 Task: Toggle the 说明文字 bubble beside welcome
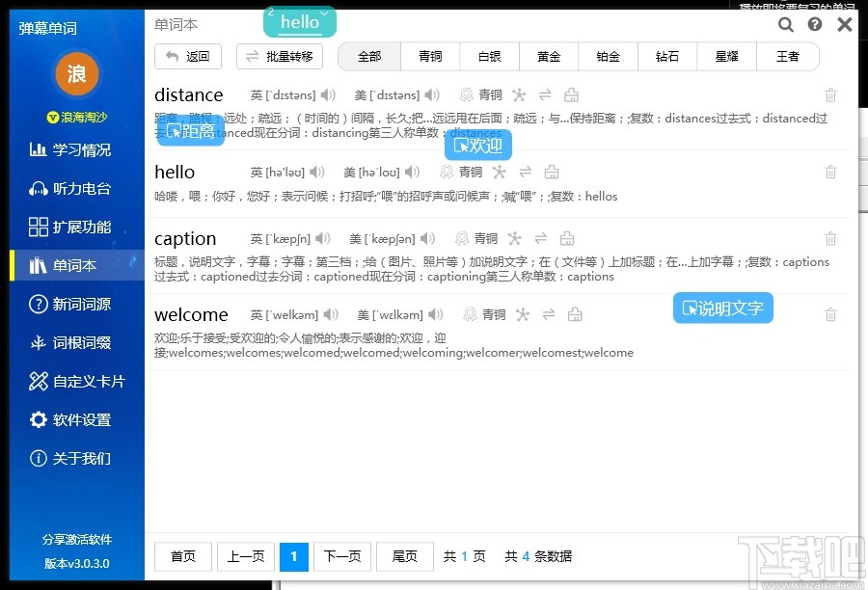(x=722, y=308)
